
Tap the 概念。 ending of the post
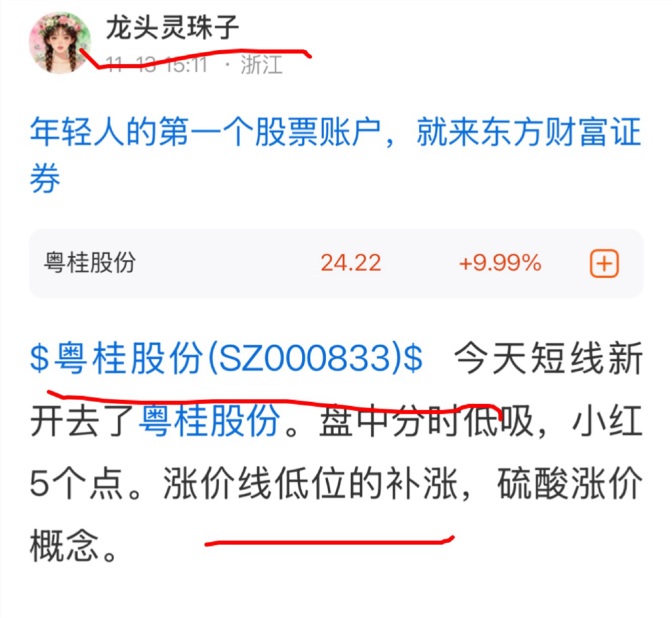pyautogui.click(x=73, y=546)
